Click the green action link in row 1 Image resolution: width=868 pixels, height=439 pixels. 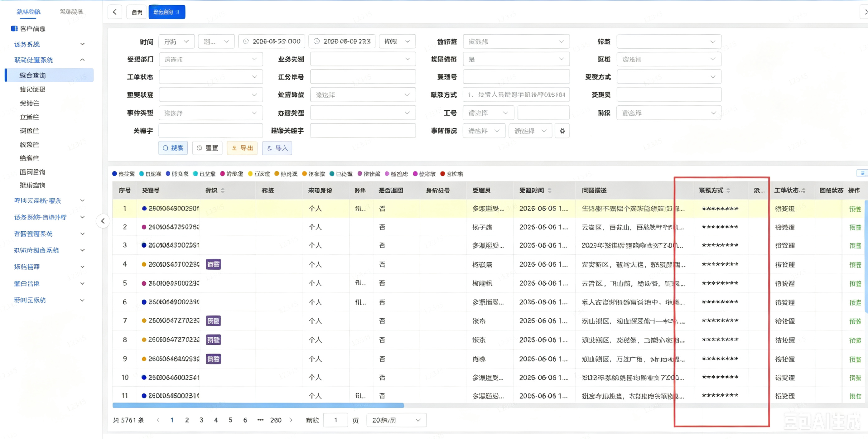coord(855,209)
